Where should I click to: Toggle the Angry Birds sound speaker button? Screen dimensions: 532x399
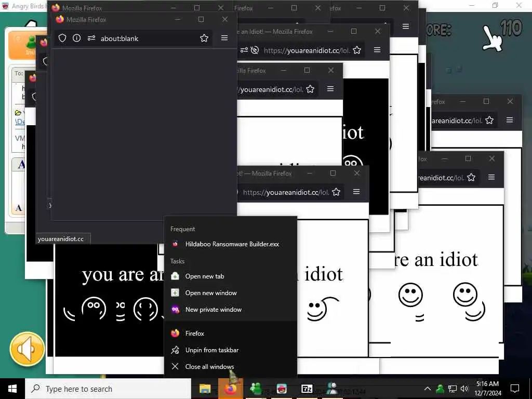[x=27, y=349]
